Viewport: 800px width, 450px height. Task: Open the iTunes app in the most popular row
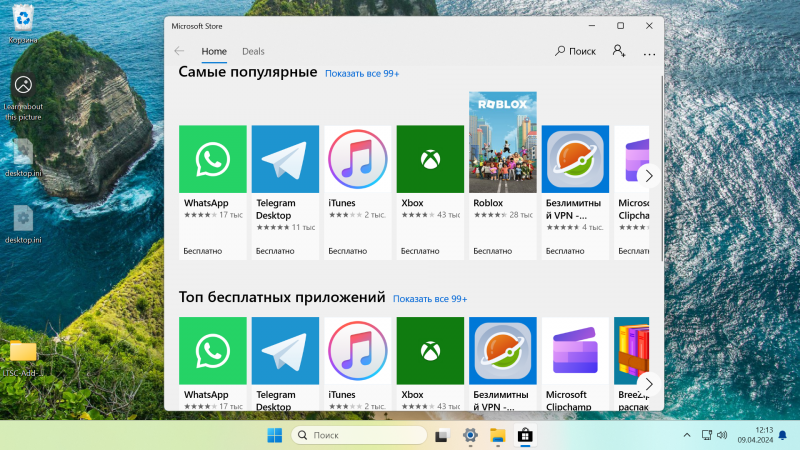(x=358, y=192)
